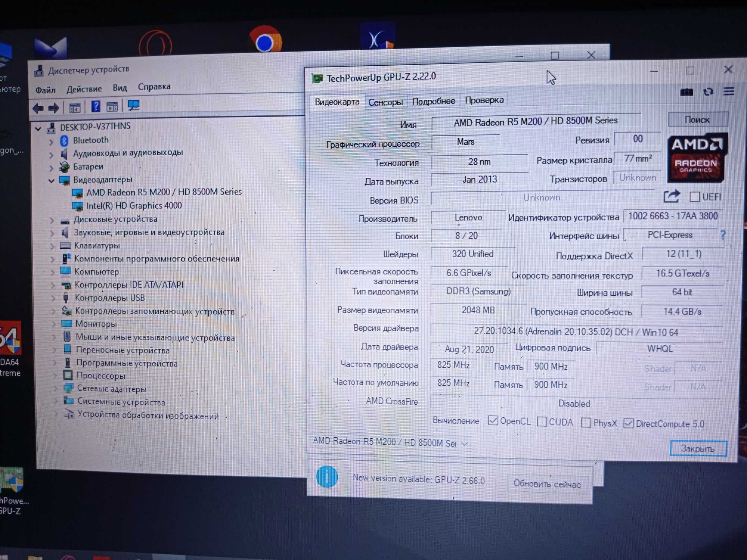Image resolution: width=747 pixels, height=560 pixels.
Task: Expand the Клавиатуры node
Action: pos(52,246)
